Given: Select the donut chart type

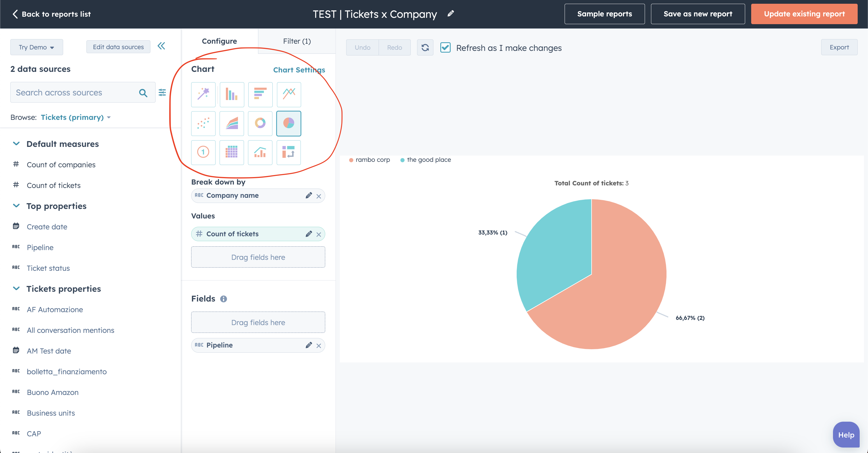Looking at the screenshot, I should point(260,123).
